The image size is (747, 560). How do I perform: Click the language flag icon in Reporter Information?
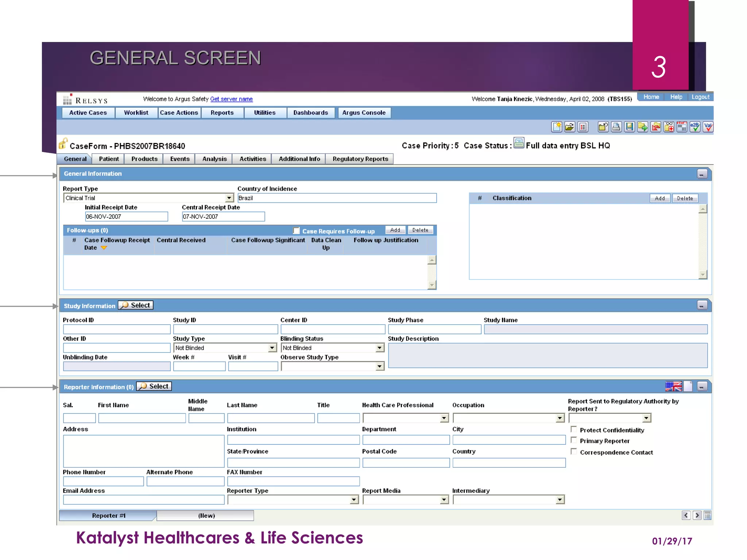pyautogui.click(x=673, y=386)
